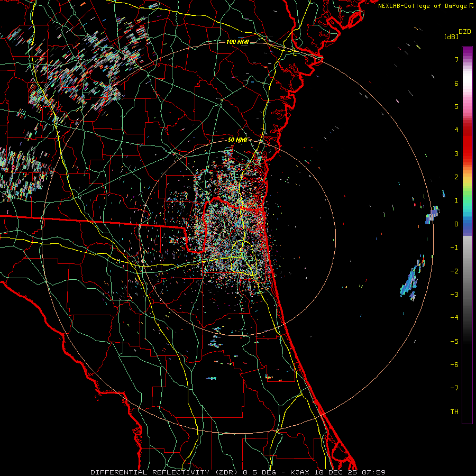This screenshot has width=476, height=476.
Task: Click the 50 NMI range ring label
Action: coord(237,140)
